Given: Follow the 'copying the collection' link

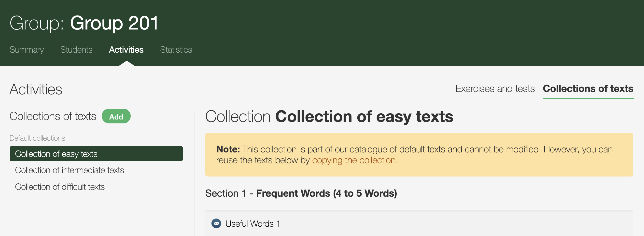Looking at the screenshot, I should point(354,160).
